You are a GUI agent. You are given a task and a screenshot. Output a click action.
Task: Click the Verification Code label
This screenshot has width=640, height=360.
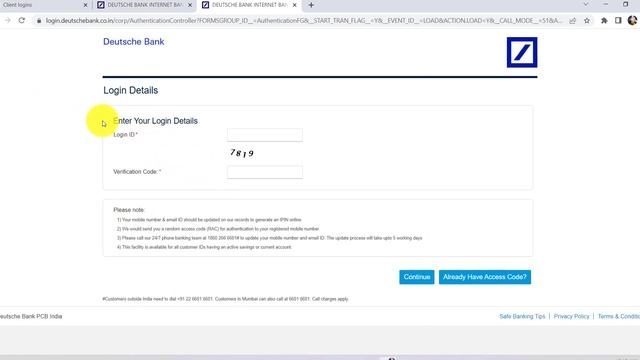tap(137, 172)
